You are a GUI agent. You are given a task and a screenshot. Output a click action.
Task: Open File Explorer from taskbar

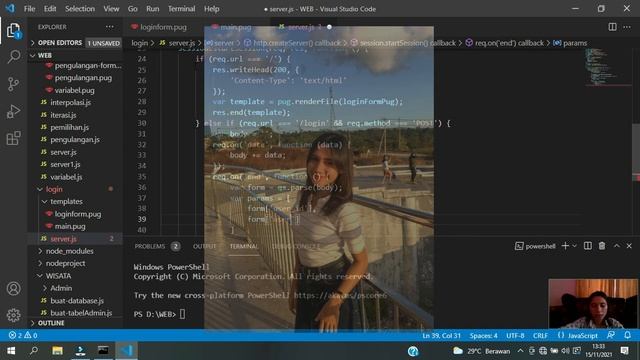point(58,351)
